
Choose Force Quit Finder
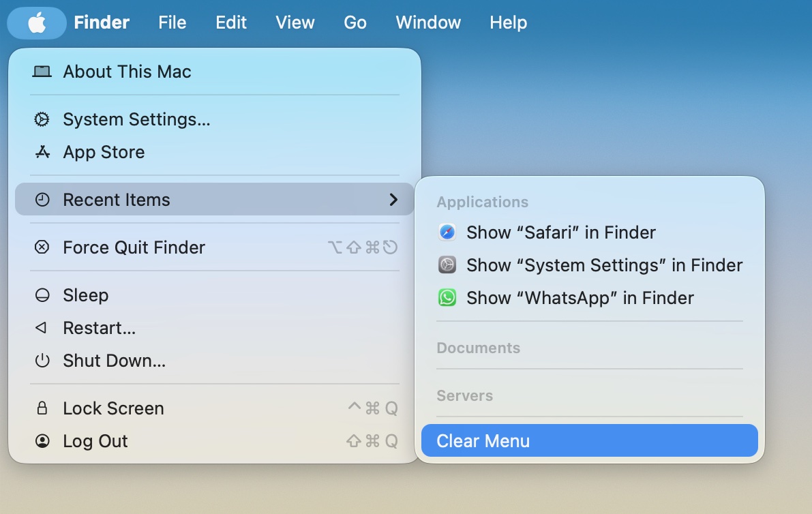214,247
